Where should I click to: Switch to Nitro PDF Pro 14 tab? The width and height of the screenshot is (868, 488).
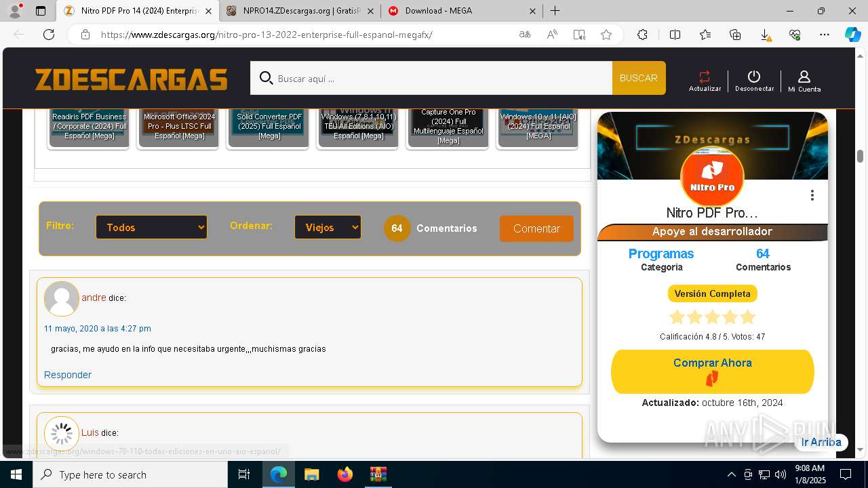pos(139,11)
